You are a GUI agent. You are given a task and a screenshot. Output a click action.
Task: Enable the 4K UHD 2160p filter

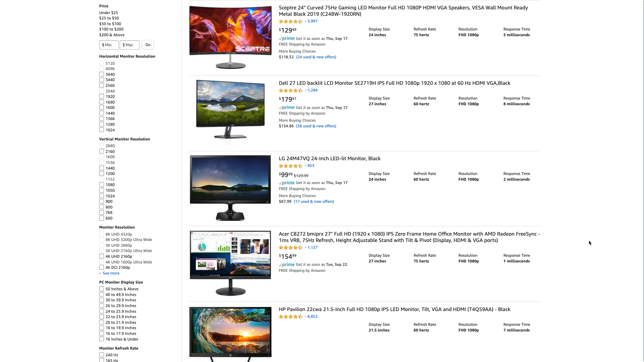point(102,256)
